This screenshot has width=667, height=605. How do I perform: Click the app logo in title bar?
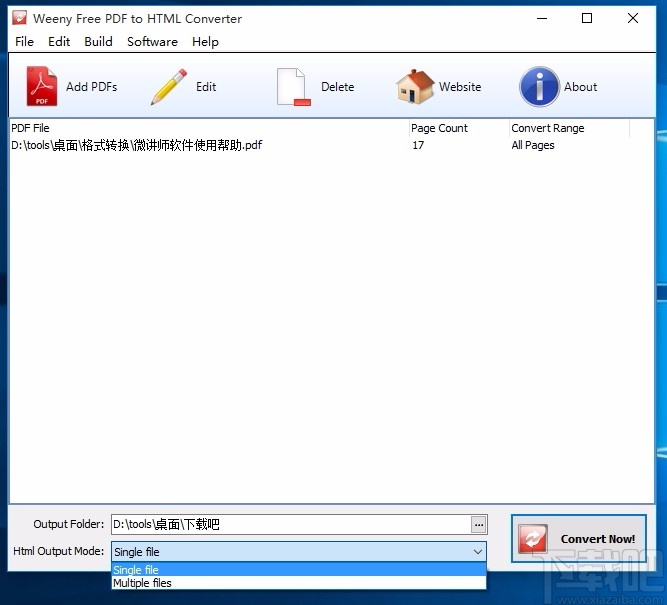click(x=20, y=18)
